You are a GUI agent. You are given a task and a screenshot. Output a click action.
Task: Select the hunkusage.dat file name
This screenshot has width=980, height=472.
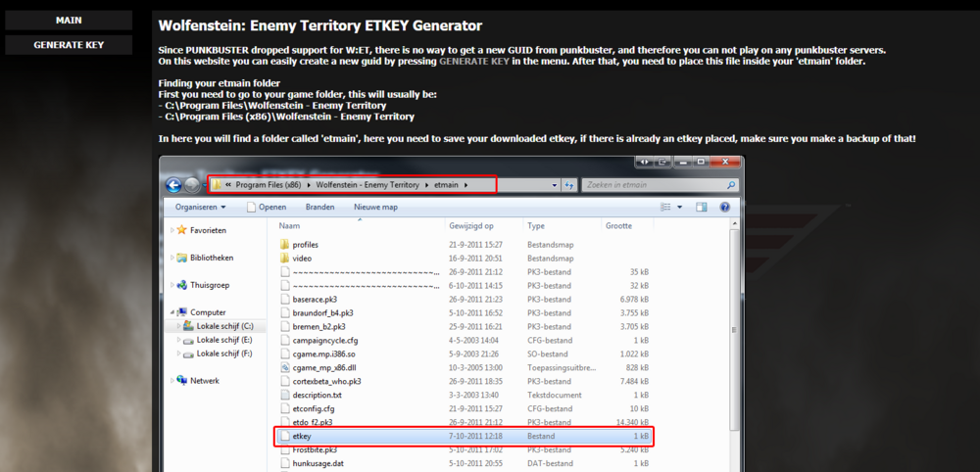318,463
